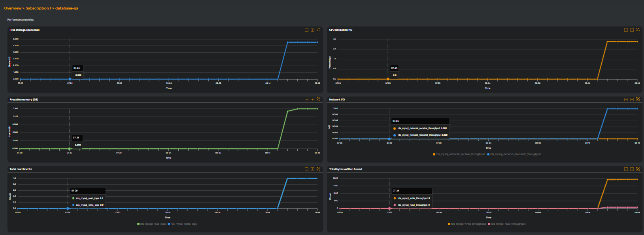This screenshot has height=235, width=644.
Task: Click the 3600 axis label on Total bytes chart
Action: pos(336,178)
